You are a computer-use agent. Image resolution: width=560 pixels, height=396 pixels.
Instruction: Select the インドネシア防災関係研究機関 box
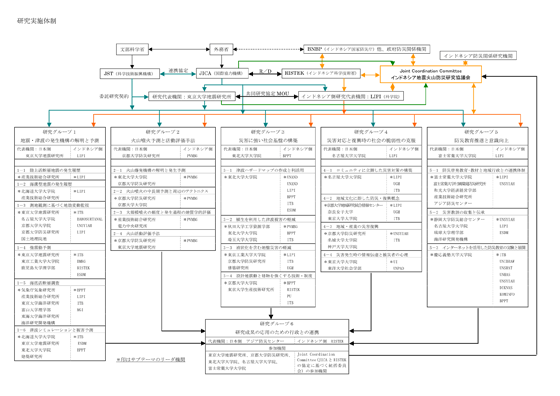pos(478,56)
